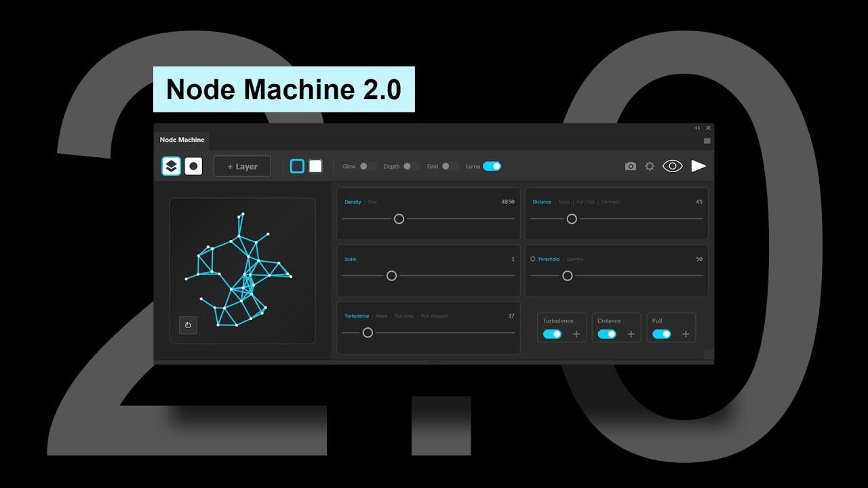Click the reset power icon in preview
The width and height of the screenshot is (868, 488).
tap(188, 325)
